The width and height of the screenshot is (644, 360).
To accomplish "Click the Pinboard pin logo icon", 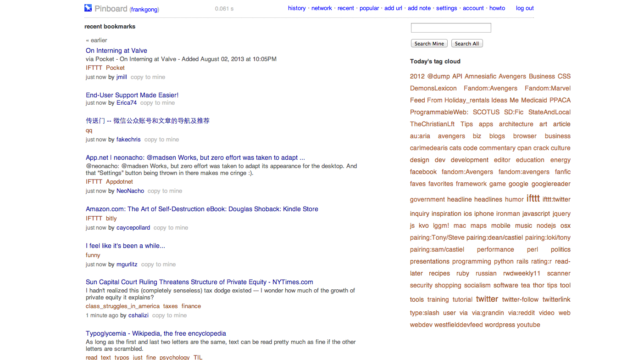I will click(x=88, y=8).
